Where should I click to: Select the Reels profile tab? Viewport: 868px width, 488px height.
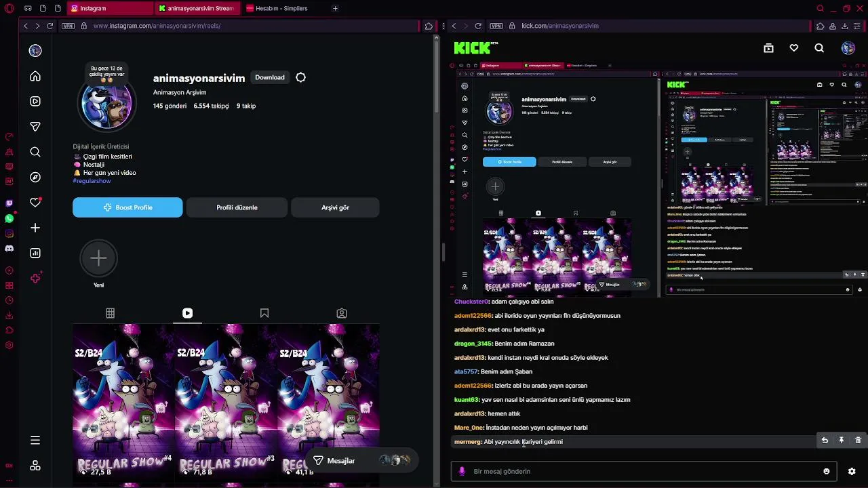click(x=187, y=313)
